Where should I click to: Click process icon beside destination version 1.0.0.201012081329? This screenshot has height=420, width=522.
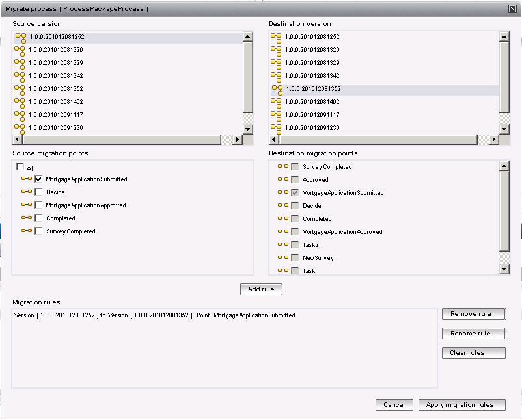(x=276, y=64)
